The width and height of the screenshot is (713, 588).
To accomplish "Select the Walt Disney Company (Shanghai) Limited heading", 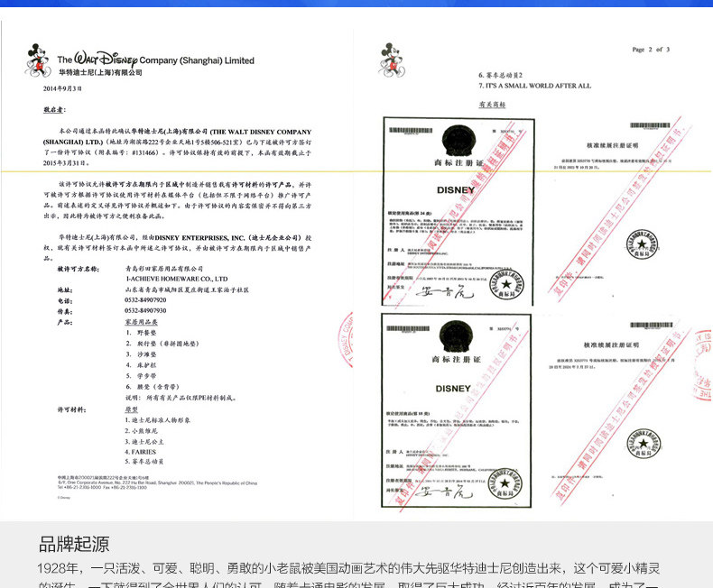I will (155, 60).
